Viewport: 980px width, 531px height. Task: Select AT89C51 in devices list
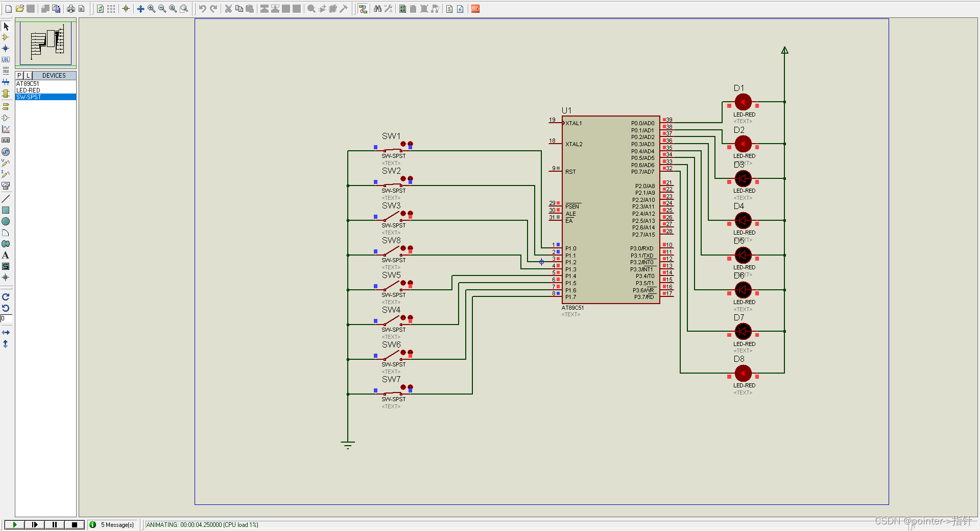(x=45, y=84)
